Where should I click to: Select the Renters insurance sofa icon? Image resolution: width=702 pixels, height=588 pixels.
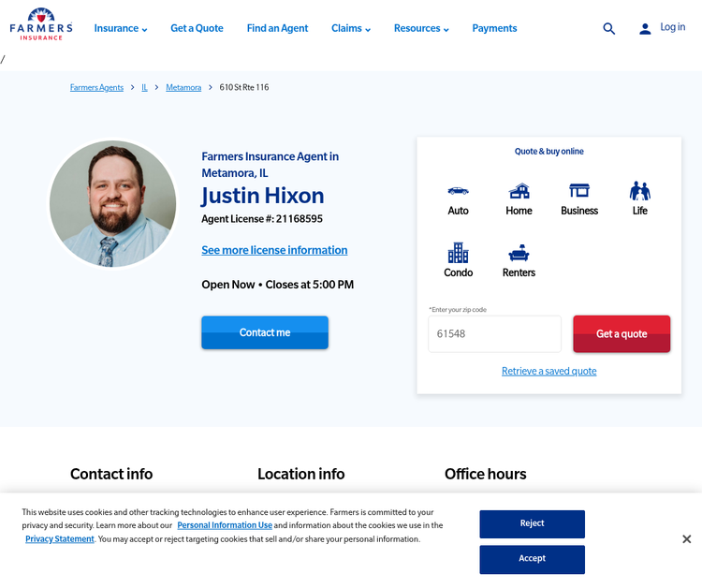[x=519, y=253]
